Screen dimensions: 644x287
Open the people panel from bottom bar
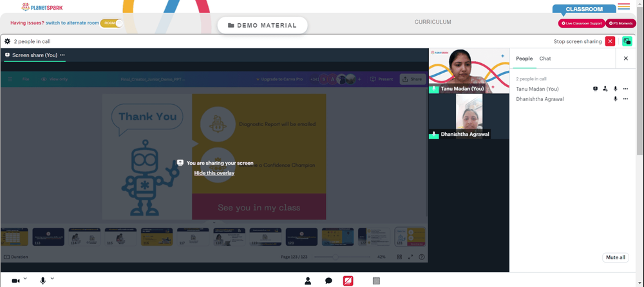pyautogui.click(x=308, y=281)
